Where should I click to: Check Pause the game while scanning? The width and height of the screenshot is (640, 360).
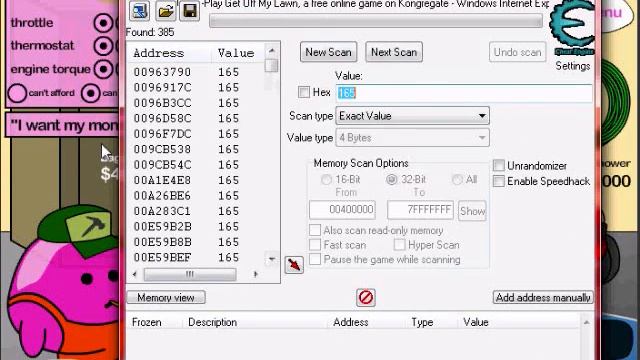(x=315, y=260)
